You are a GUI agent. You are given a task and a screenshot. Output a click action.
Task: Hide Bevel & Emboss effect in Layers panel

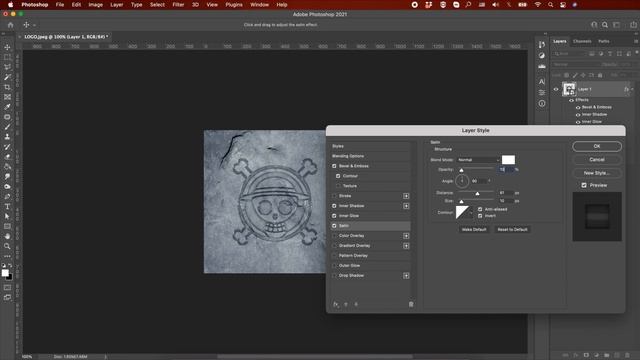click(578, 107)
